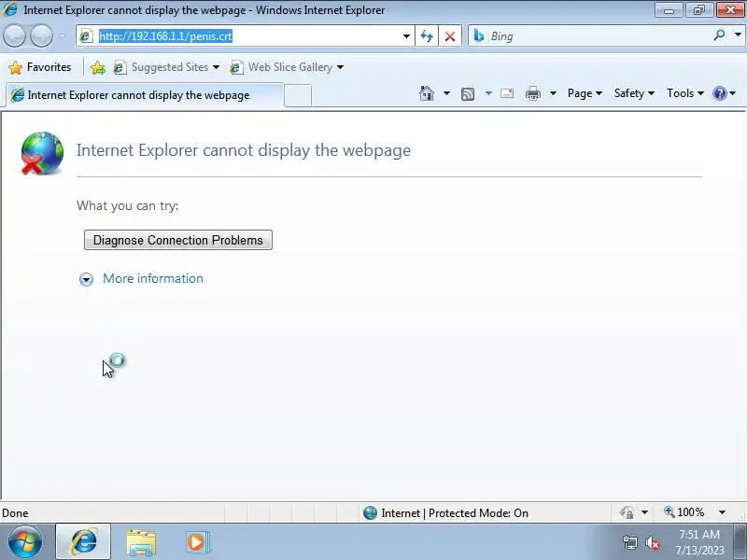Viewport: 747px width, 560px height.
Task: Click Diagnose Connection Problems button
Action: (178, 240)
